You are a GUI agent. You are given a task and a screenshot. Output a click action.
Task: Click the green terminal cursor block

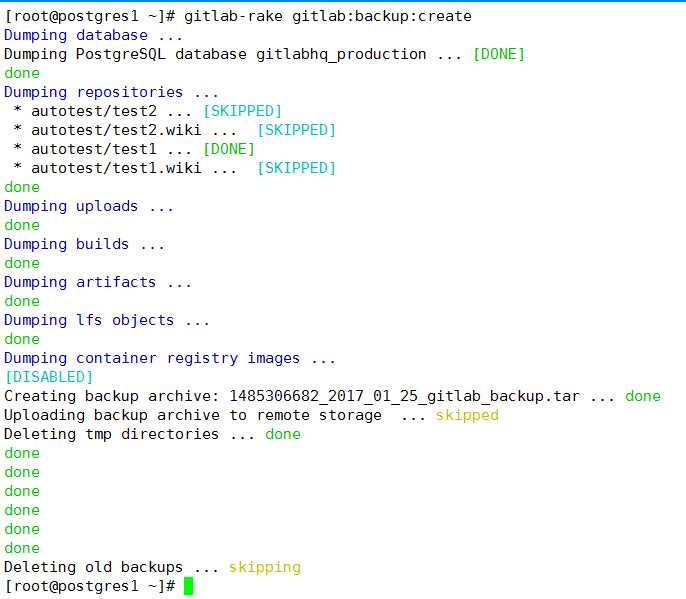[x=189, y=586]
